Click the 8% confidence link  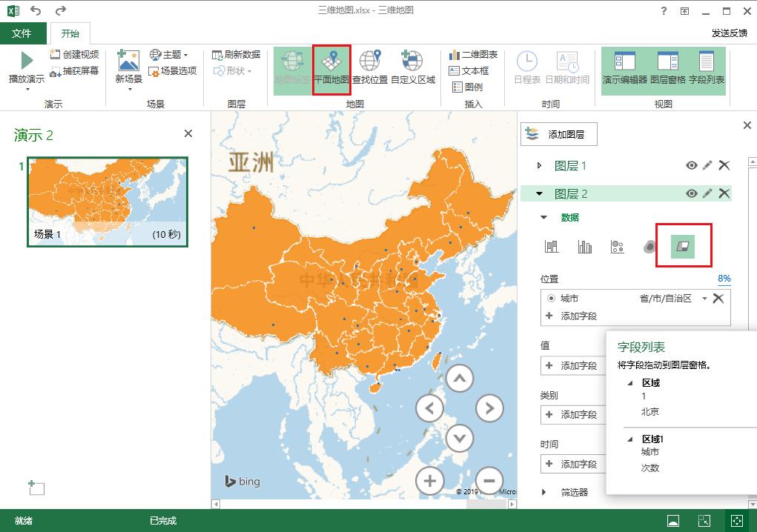723,278
